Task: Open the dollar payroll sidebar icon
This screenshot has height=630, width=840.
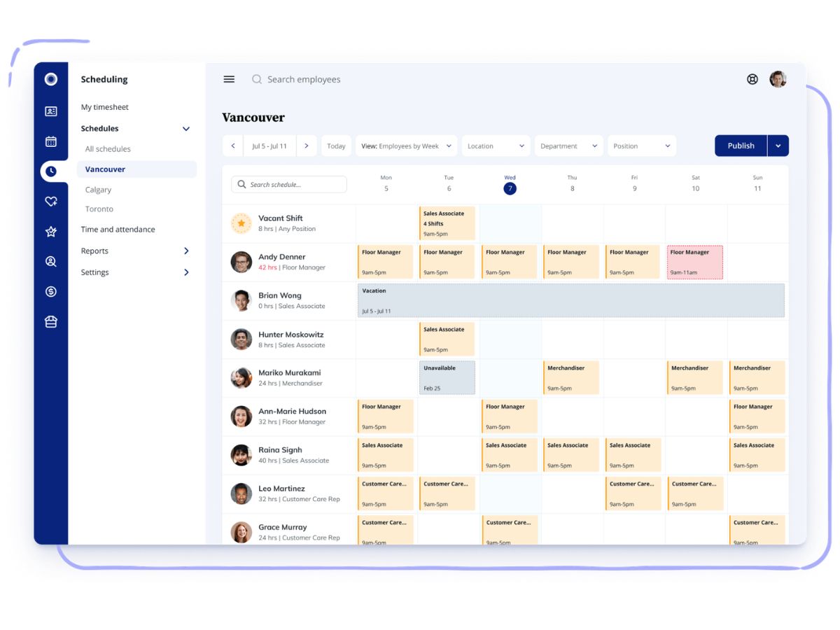Action: coord(51,292)
